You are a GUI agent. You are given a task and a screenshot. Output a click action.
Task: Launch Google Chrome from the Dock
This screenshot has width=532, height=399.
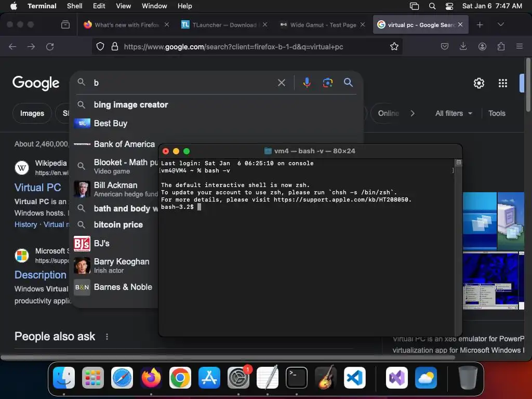click(180, 378)
